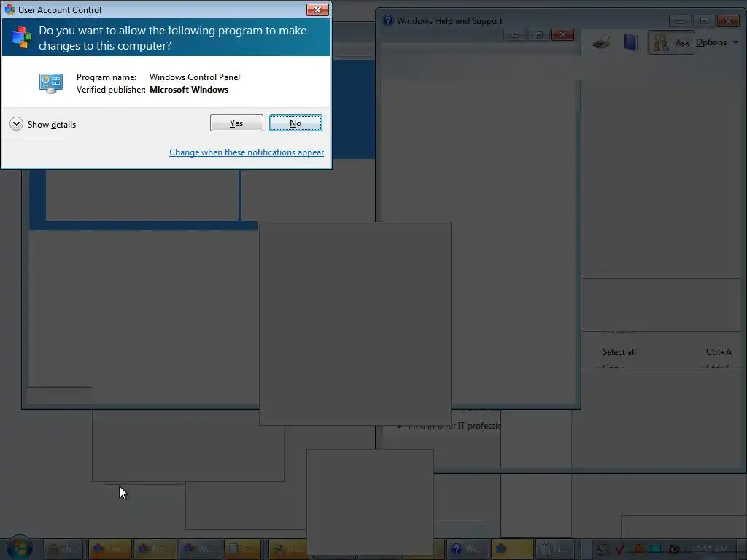Open the Options dropdown in Help and Support
Image resolution: width=747 pixels, height=560 pixels.
pyautogui.click(x=717, y=42)
